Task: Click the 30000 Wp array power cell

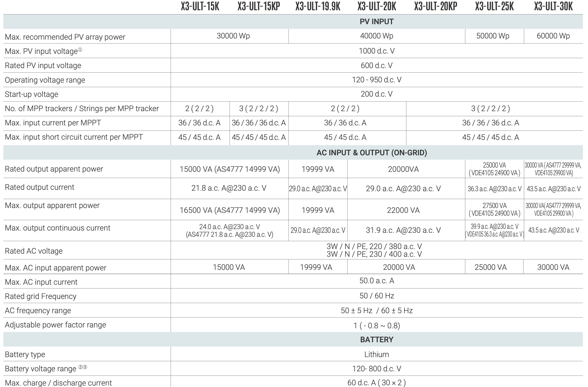Action: [233, 36]
